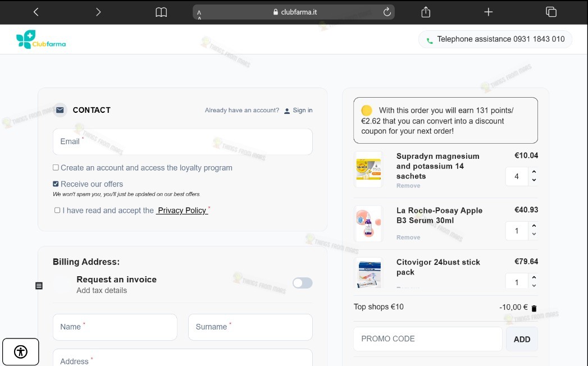The width and height of the screenshot is (588, 366).
Task: Open the share sheet icon
Action: tap(426, 12)
